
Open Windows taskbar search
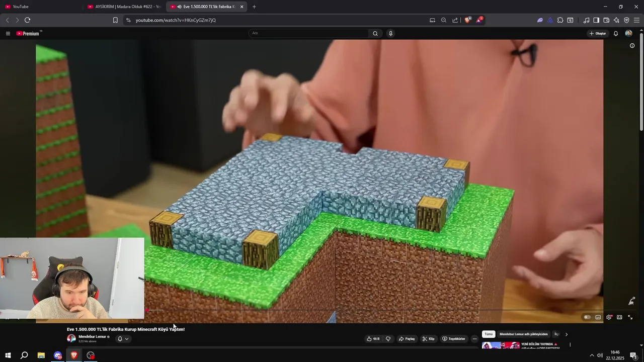pos(24,355)
